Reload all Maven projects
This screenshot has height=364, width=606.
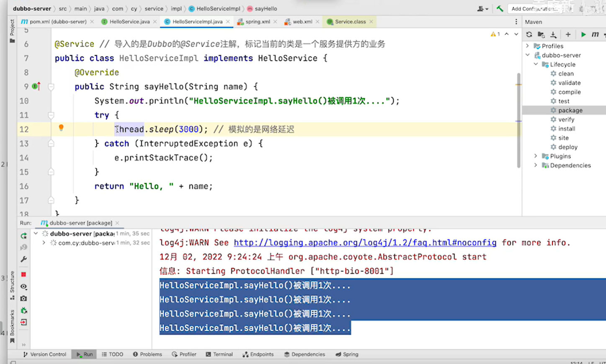(529, 35)
